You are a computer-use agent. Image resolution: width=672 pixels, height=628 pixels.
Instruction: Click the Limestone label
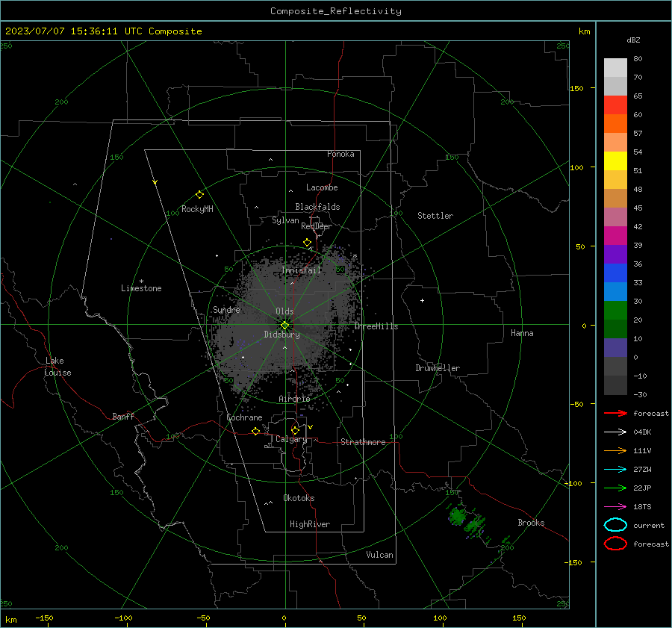(141, 288)
